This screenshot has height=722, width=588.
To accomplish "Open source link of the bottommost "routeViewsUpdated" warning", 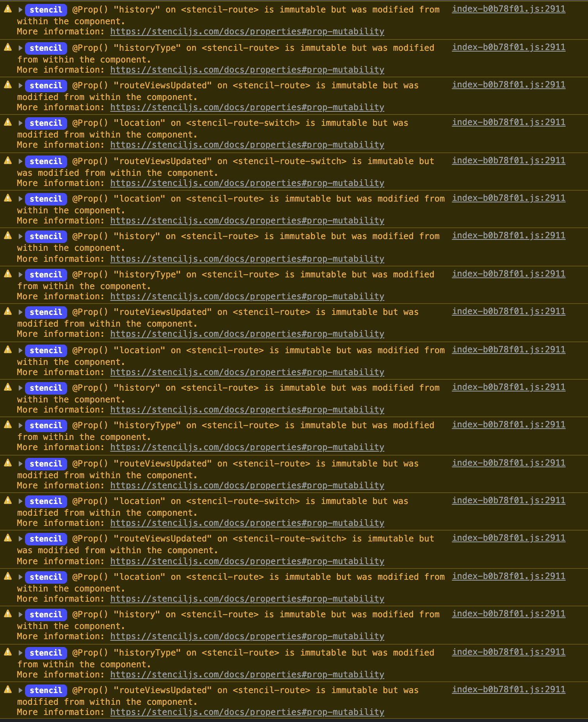I will pos(508,690).
